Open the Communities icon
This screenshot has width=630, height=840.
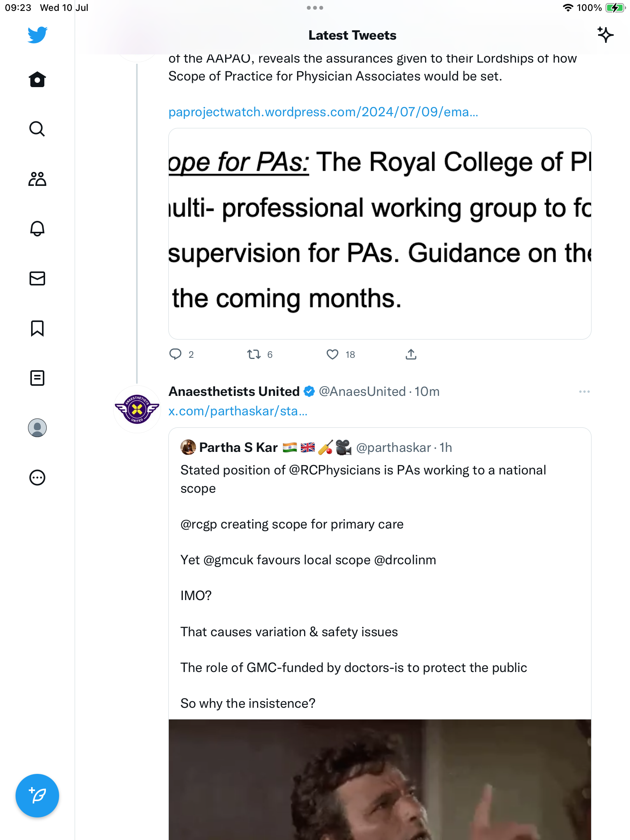[x=37, y=179]
